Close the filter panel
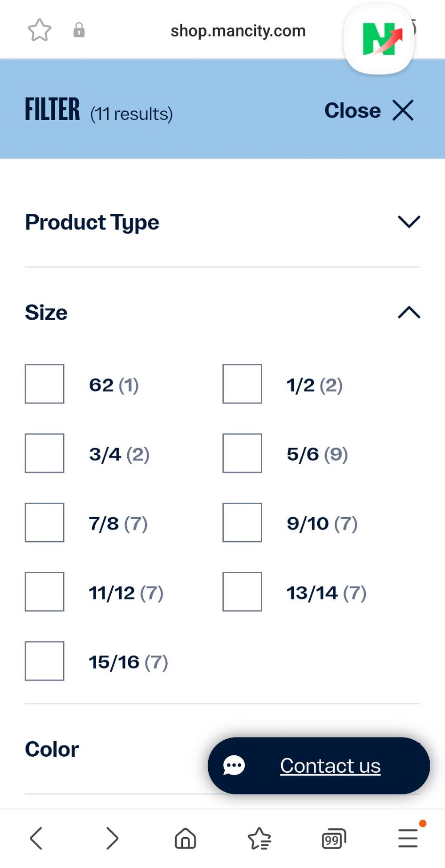This screenshot has width=445, height=868. click(369, 110)
